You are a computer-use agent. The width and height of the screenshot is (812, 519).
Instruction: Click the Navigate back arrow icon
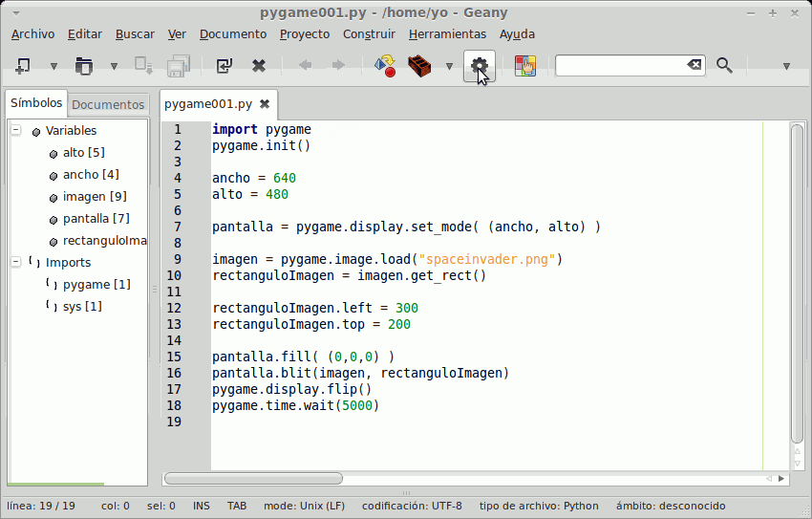click(x=305, y=65)
